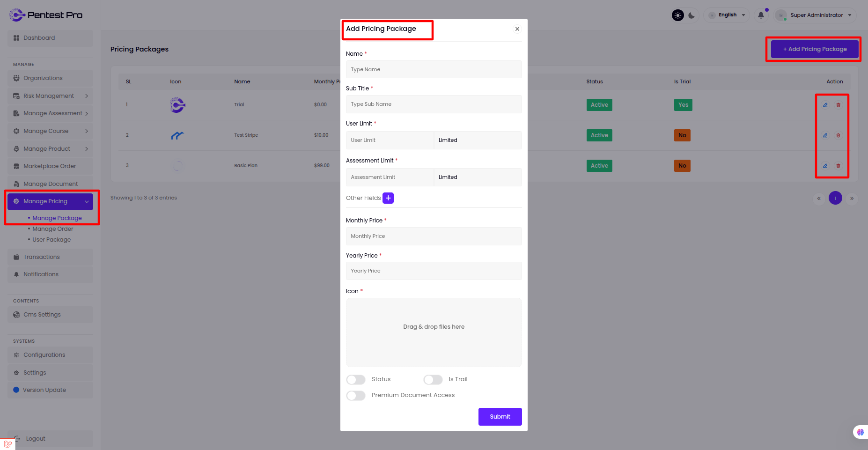Open Manage Order in sidebar
The width and height of the screenshot is (868, 450).
tap(53, 229)
